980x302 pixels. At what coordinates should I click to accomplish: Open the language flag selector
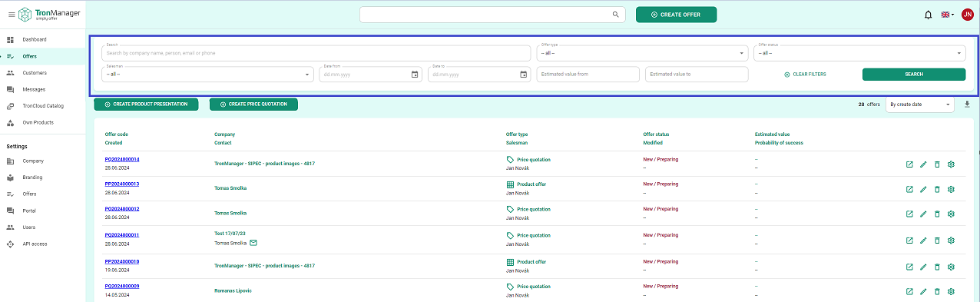[x=948, y=15]
